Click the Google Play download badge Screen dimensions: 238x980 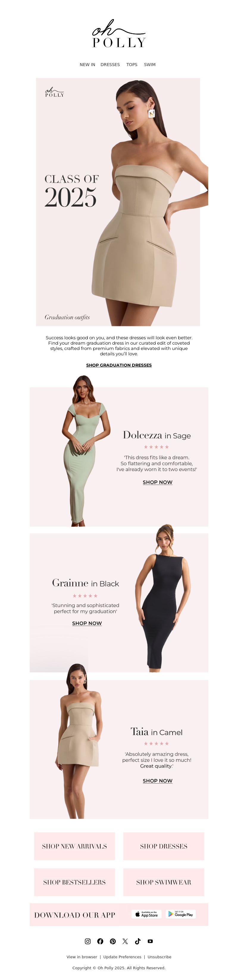pyautogui.click(x=181, y=914)
